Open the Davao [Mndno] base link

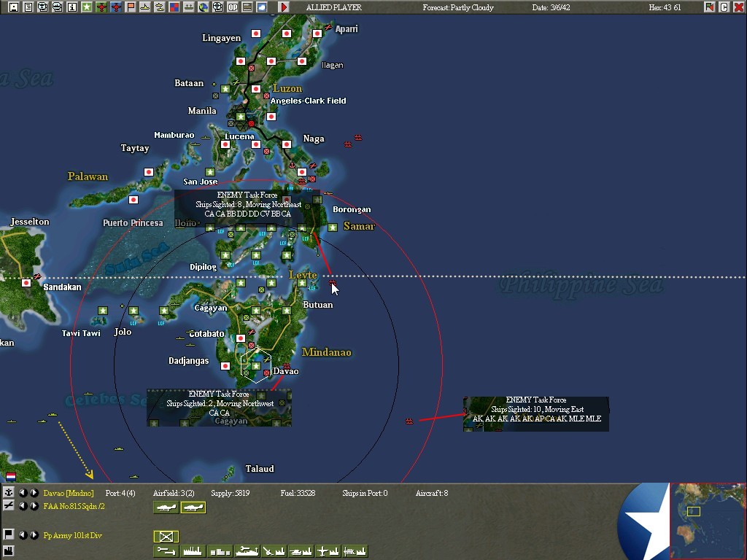(x=69, y=494)
